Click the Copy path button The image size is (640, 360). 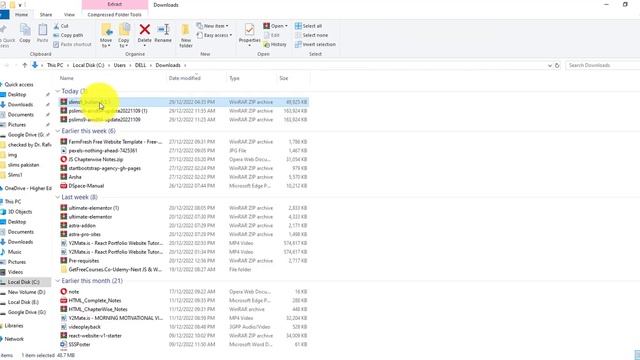68,35
